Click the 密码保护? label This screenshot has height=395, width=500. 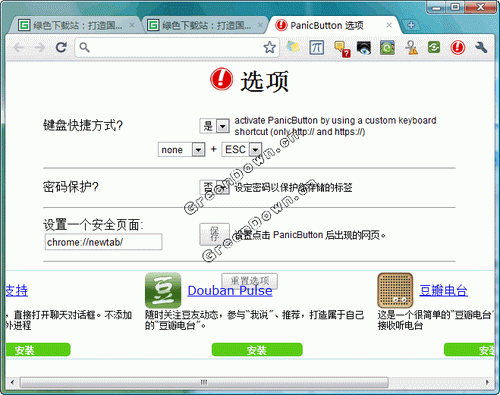pyautogui.click(x=71, y=187)
